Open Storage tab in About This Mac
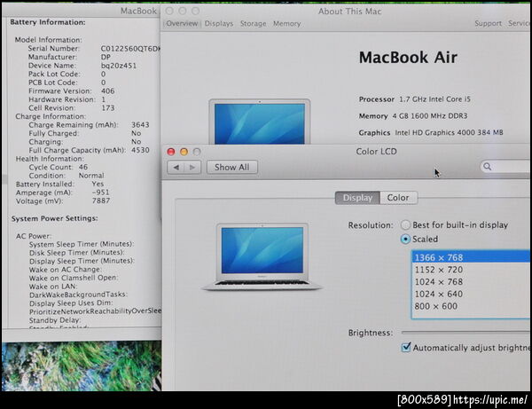This screenshot has height=409, width=532. tap(253, 24)
